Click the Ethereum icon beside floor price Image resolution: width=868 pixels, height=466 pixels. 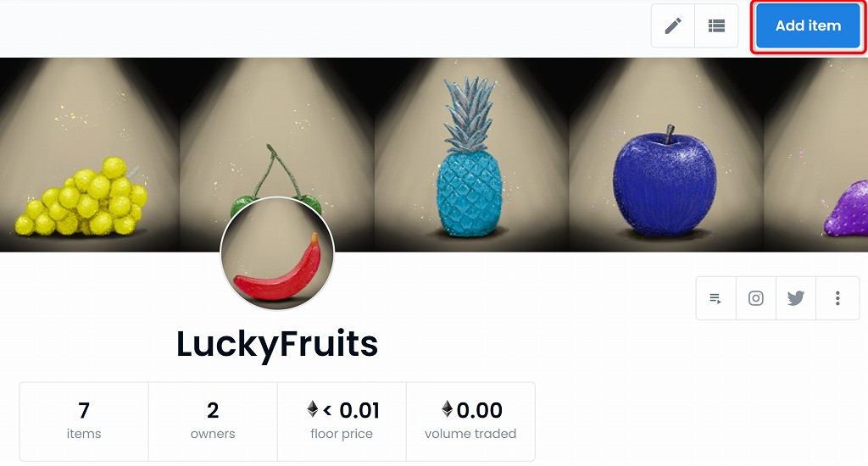click(313, 409)
